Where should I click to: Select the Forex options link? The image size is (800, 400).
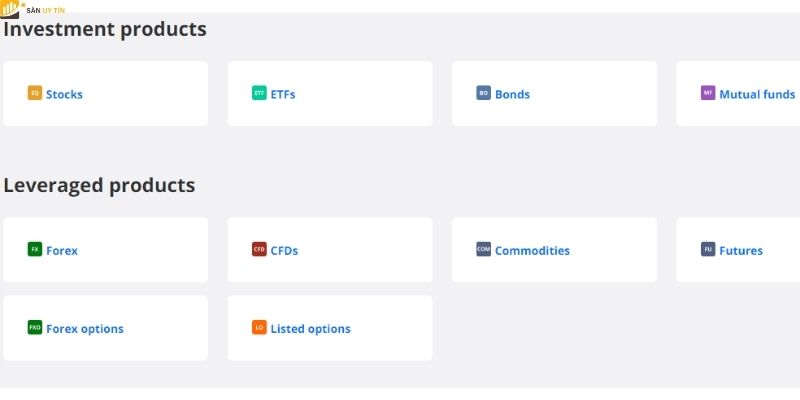(85, 329)
